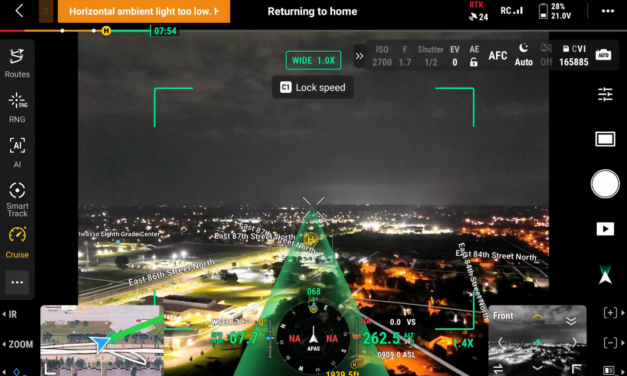This screenshot has height=376, width=627.
Task: Tap the Owasso Eighth Grade Center label
Action: point(119,234)
